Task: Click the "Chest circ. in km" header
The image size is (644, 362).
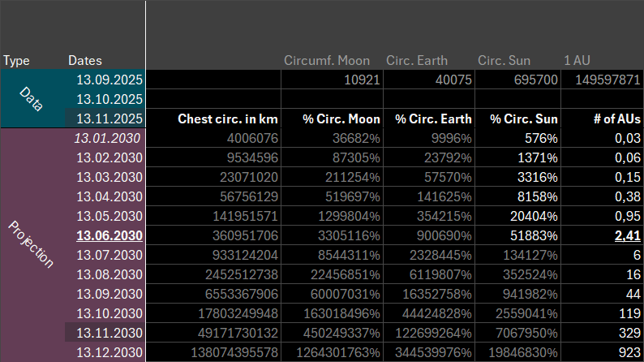Action: (x=213, y=119)
